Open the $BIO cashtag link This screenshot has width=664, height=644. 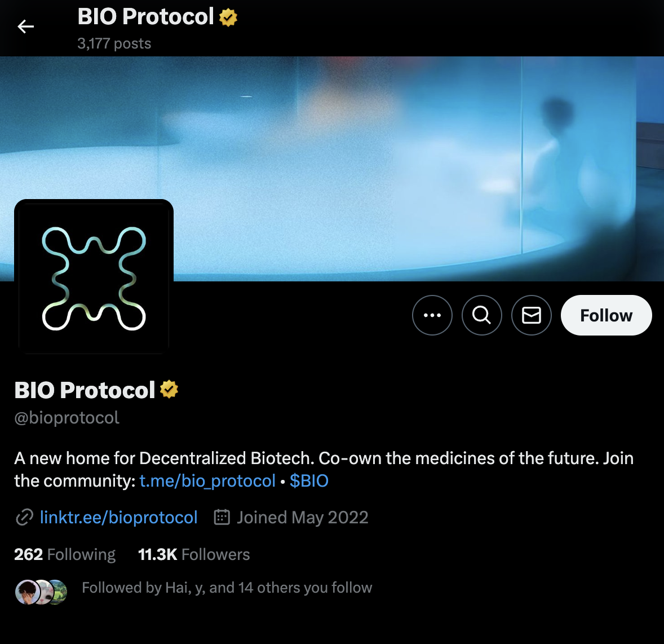(x=309, y=481)
